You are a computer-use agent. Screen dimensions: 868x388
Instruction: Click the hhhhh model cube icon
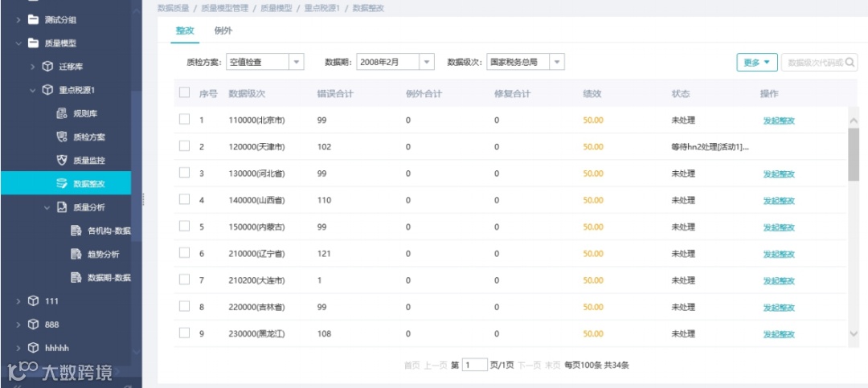click(x=34, y=348)
